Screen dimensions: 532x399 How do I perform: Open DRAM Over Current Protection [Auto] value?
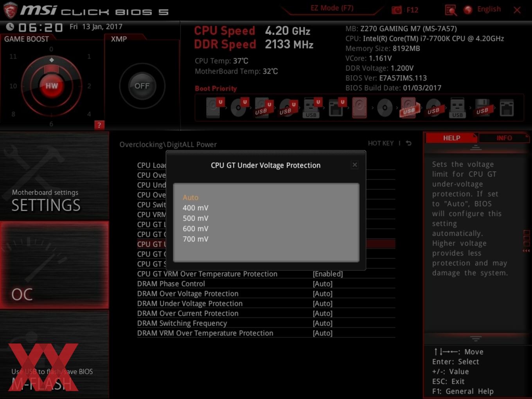[323, 313]
